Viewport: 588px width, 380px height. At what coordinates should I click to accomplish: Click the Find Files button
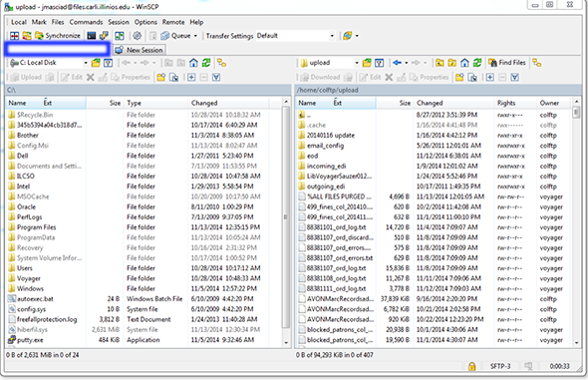[507, 63]
